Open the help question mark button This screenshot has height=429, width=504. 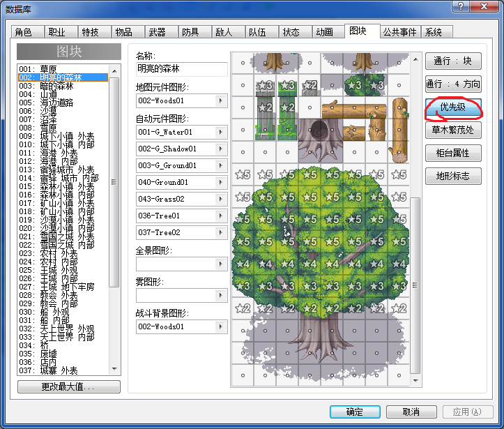(x=461, y=6)
